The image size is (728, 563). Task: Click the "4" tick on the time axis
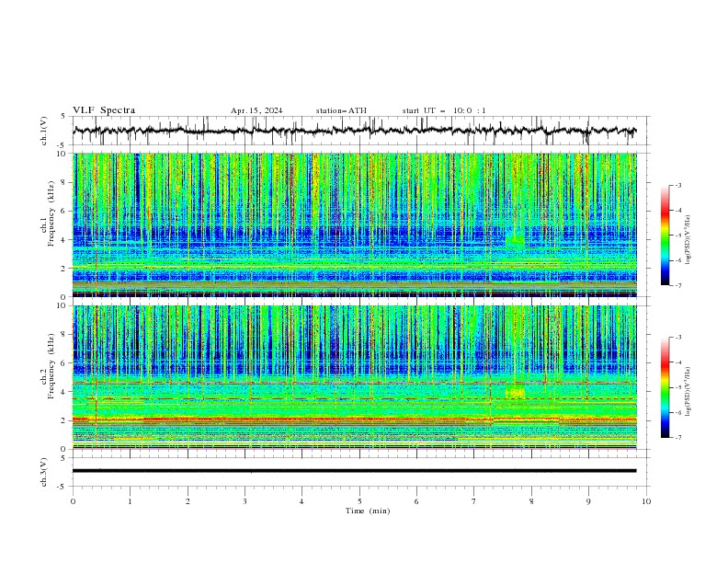(301, 501)
